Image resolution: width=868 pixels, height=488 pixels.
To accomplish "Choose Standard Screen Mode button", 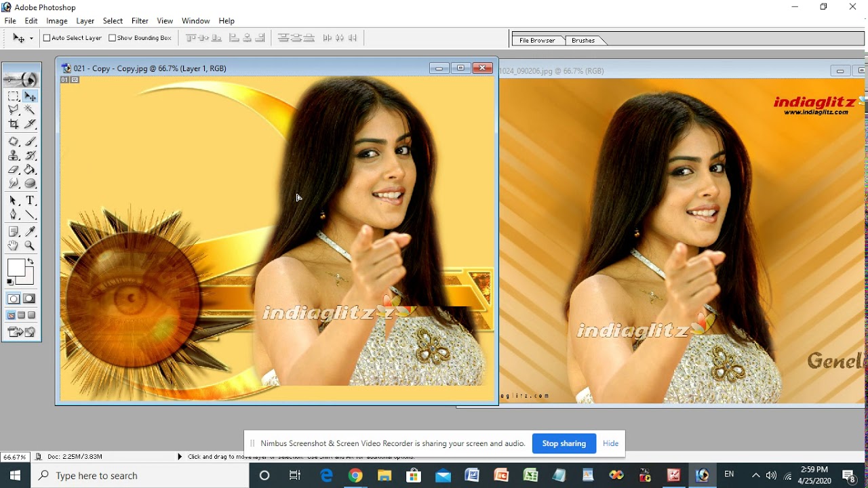I will (x=11, y=315).
